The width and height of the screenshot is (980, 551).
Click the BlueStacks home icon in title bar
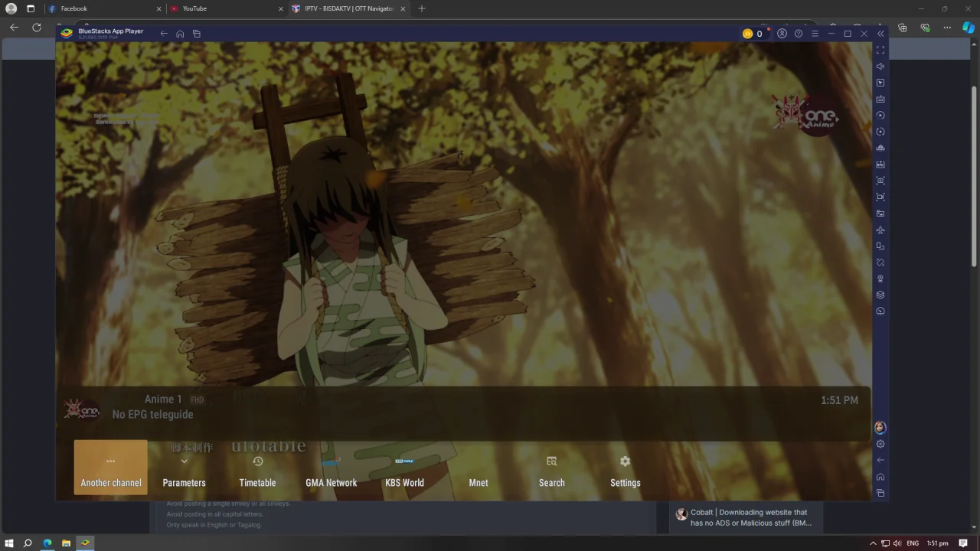(180, 34)
